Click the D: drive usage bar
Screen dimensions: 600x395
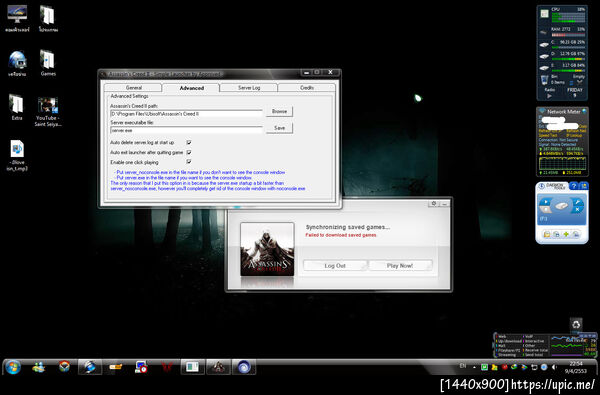pyautogui.click(x=568, y=59)
